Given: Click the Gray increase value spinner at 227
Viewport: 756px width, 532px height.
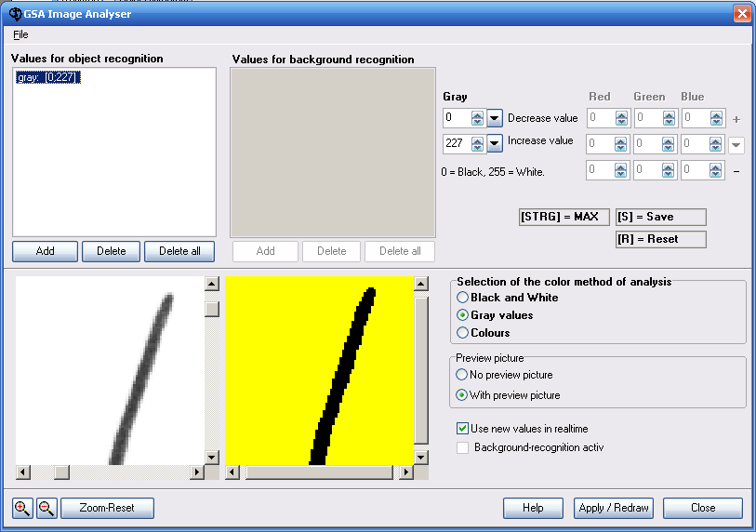Looking at the screenshot, I should click(x=477, y=144).
